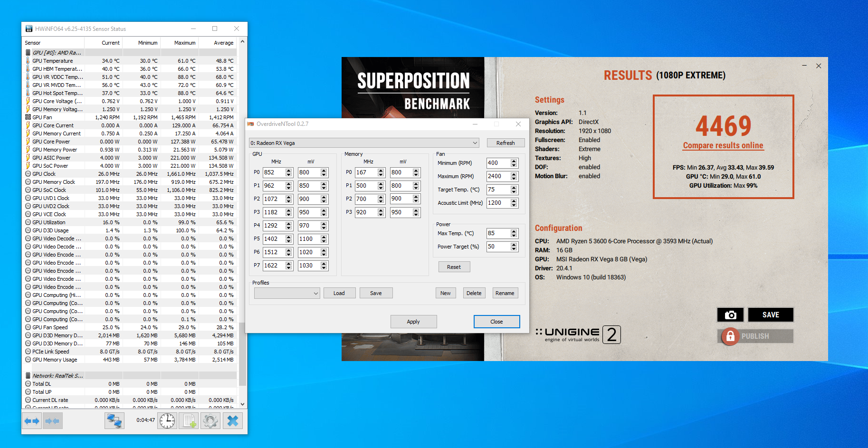Increase Fan Maximum (RPM) with its up arrow

pyautogui.click(x=514, y=174)
